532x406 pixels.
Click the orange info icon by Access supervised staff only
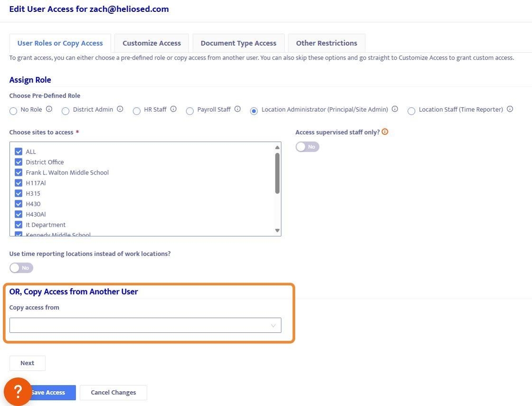385,132
